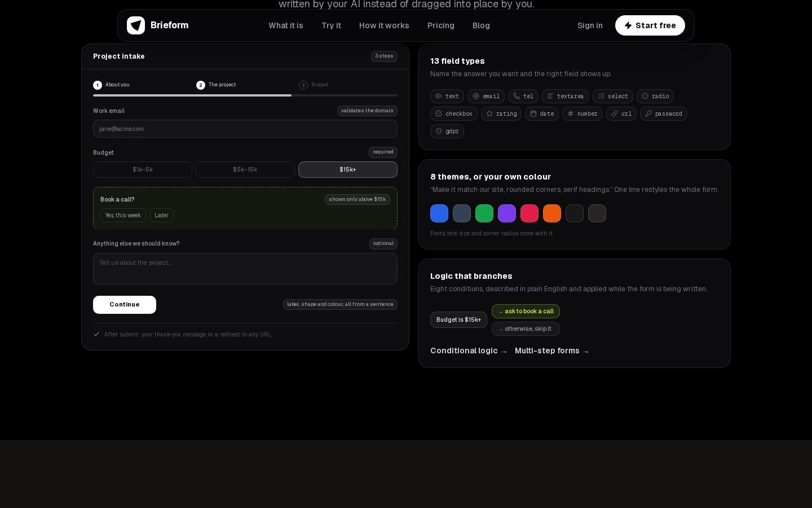Screen dimensions: 812x508
Task: Click the lightning bolt icon in Start free
Action: (628, 25)
